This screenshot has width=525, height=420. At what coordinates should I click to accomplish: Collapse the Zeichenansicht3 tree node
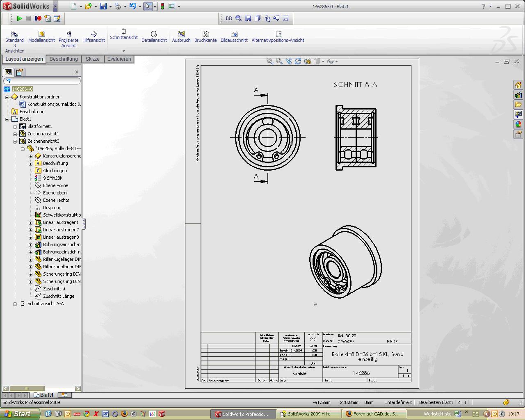tap(15, 142)
